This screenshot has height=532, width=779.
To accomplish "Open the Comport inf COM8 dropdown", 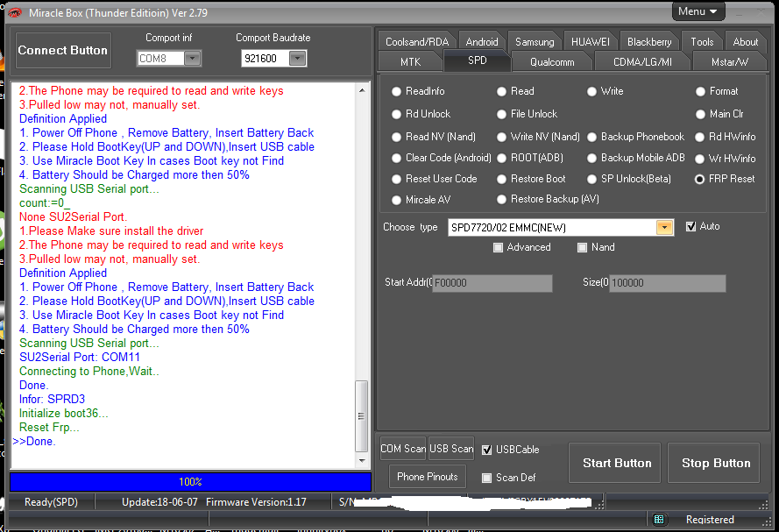I will (x=192, y=59).
